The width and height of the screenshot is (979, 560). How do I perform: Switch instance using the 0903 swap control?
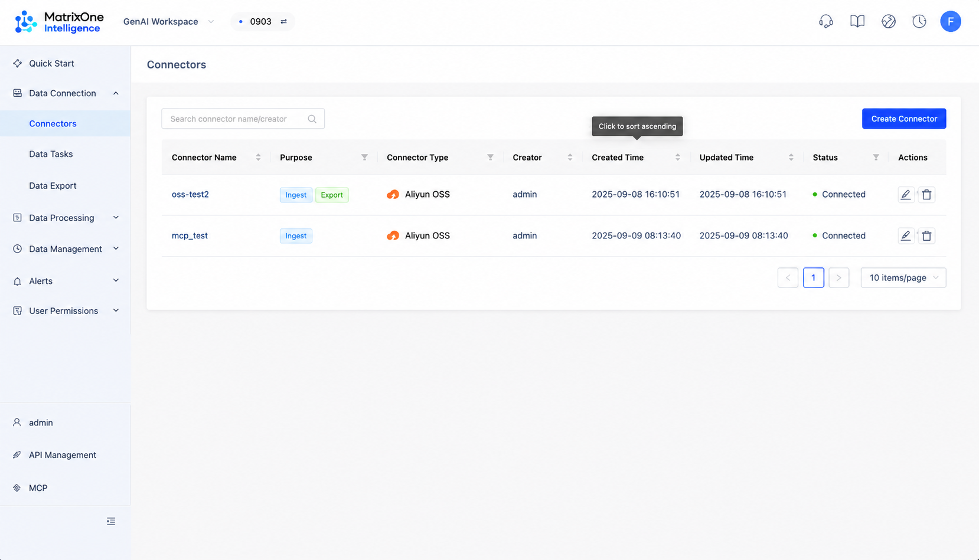[x=284, y=22]
